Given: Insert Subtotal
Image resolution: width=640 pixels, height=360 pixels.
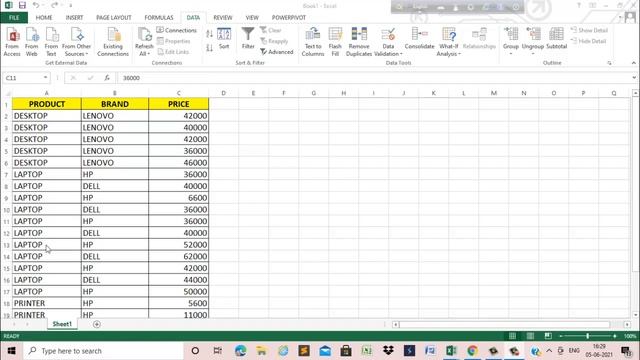Looking at the screenshot, I should [x=556, y=39].
